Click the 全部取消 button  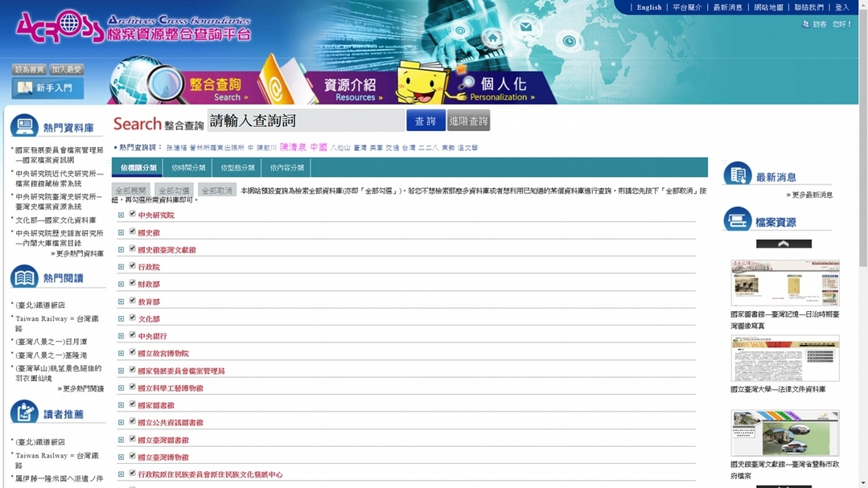pos(217,190)
